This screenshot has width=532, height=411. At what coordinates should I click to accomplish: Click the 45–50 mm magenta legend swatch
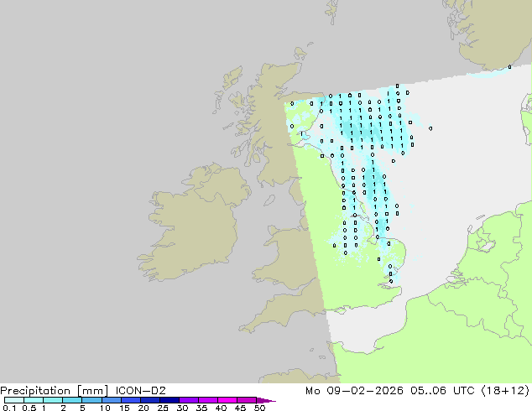[247, 400]
